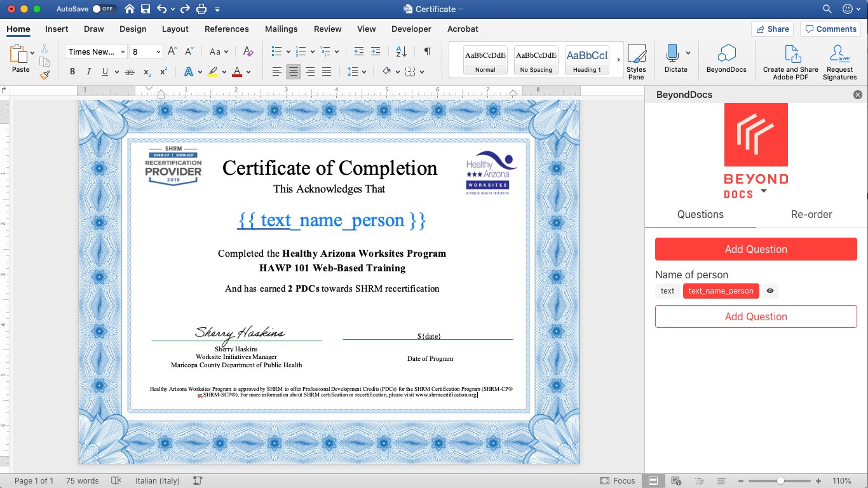Click the Print icon in the title bar
Image resolution: width=868 pixels, height=488 pixels.
click(201, 9)
